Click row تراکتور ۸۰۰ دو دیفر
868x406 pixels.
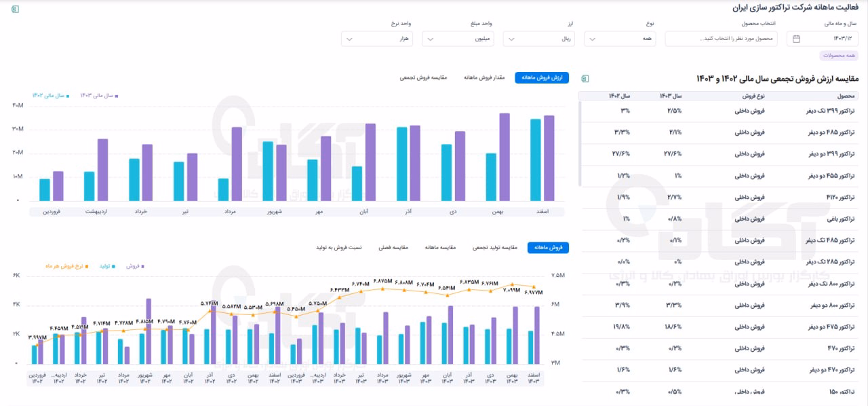click(719, 306)
